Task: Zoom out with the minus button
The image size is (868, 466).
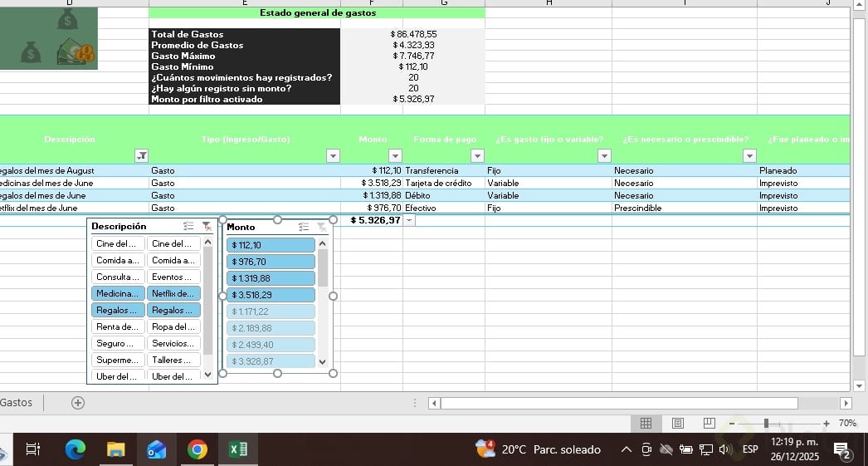Action: click(x=732, y=424)
